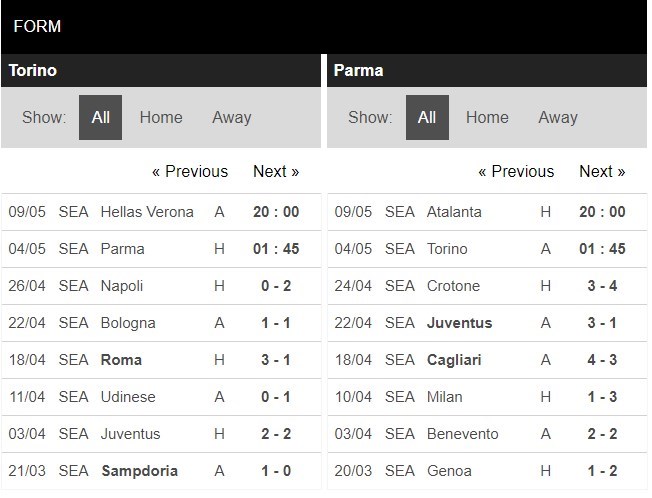Go to Previous Torino matches
Screen dimensions: 652x498
[190, 171]
